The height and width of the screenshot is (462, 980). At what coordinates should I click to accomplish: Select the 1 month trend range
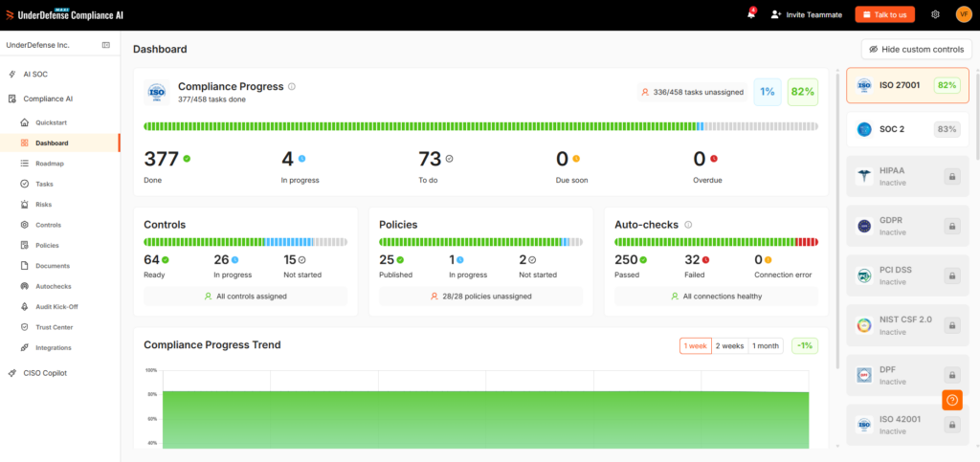(766, 346)
